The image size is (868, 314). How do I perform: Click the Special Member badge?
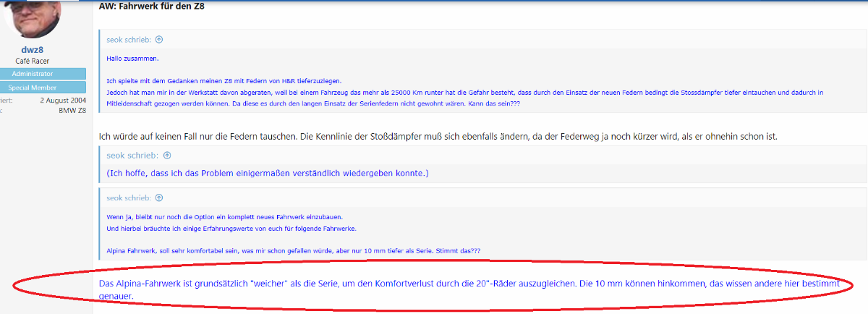pos(43,88)
